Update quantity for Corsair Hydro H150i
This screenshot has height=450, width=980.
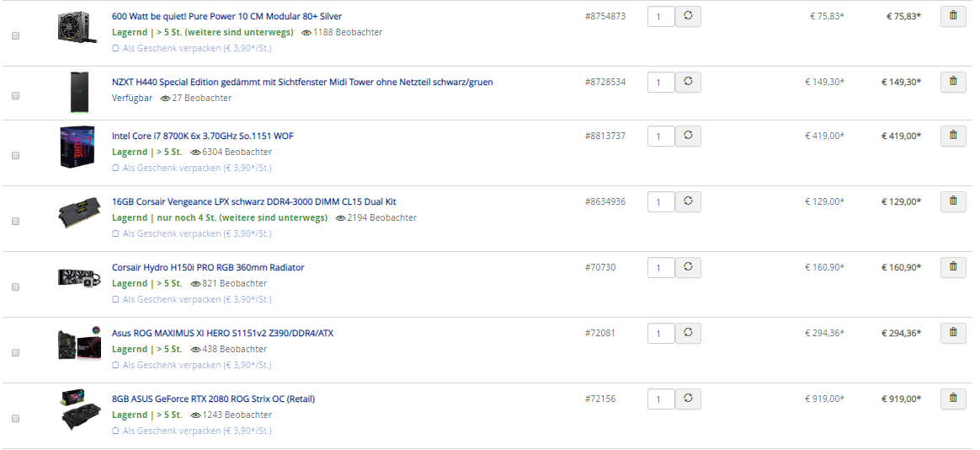(688, 267)
